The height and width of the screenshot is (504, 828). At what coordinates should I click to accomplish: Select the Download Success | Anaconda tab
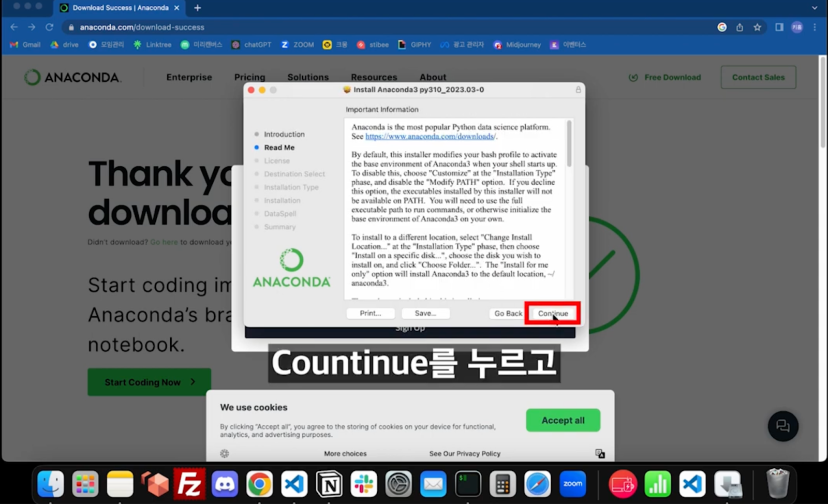pos(119,8)
